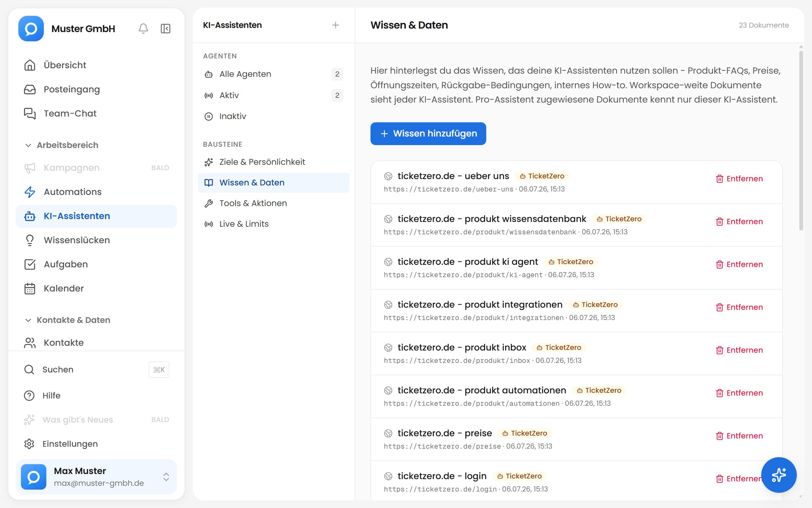Collapse the Arbeitsbereich section

pyautogui.click(x=62, y=145)
